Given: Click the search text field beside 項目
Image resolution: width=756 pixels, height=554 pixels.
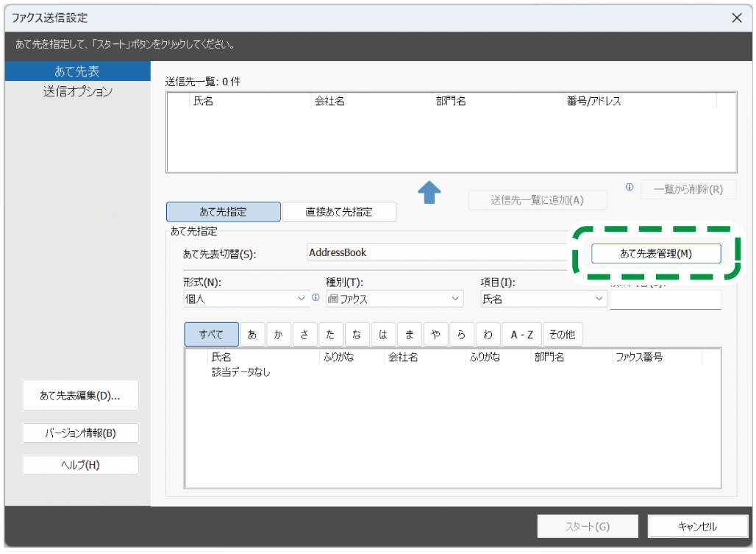Looking at the screenshot, I should [665, 299].
